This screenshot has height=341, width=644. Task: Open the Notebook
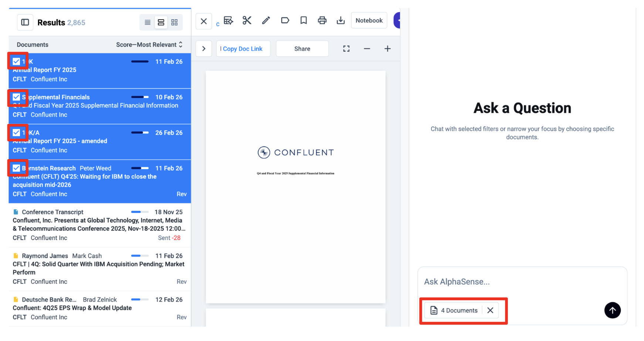369,20
